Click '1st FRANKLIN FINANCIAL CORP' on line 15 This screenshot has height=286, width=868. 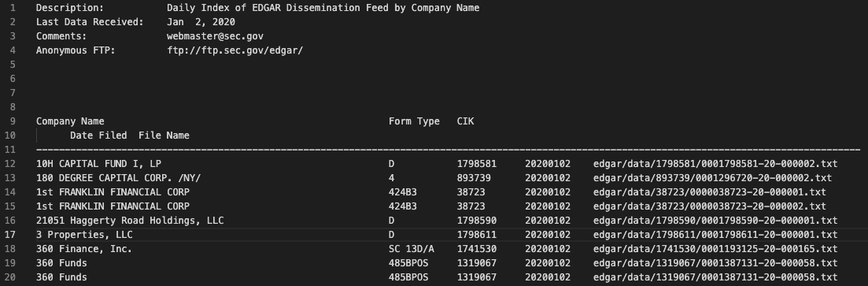point(113,206)
